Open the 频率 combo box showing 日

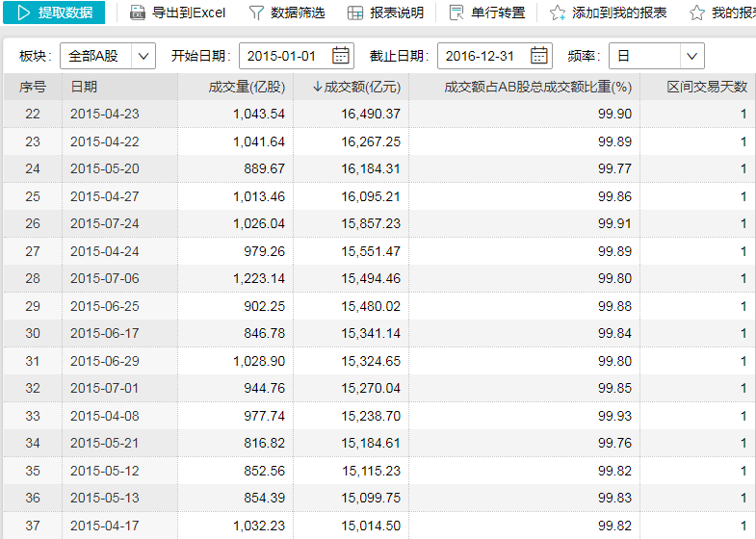(657, 56)
